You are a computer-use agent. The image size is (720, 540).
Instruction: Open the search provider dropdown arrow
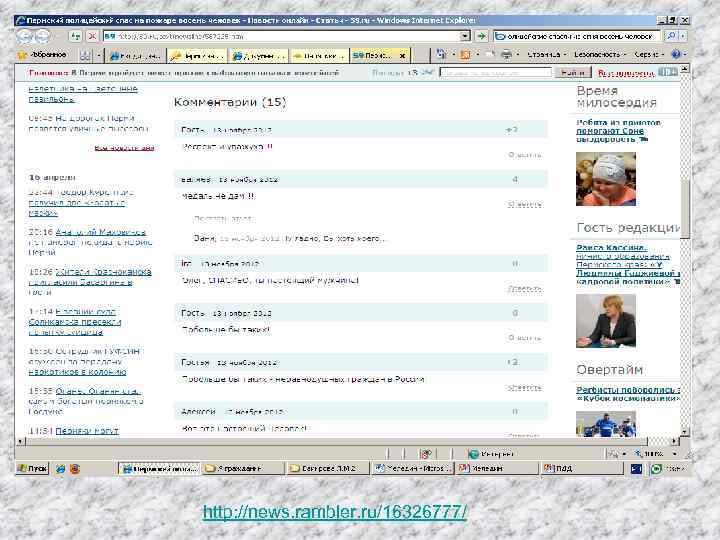tap(683, 36)
